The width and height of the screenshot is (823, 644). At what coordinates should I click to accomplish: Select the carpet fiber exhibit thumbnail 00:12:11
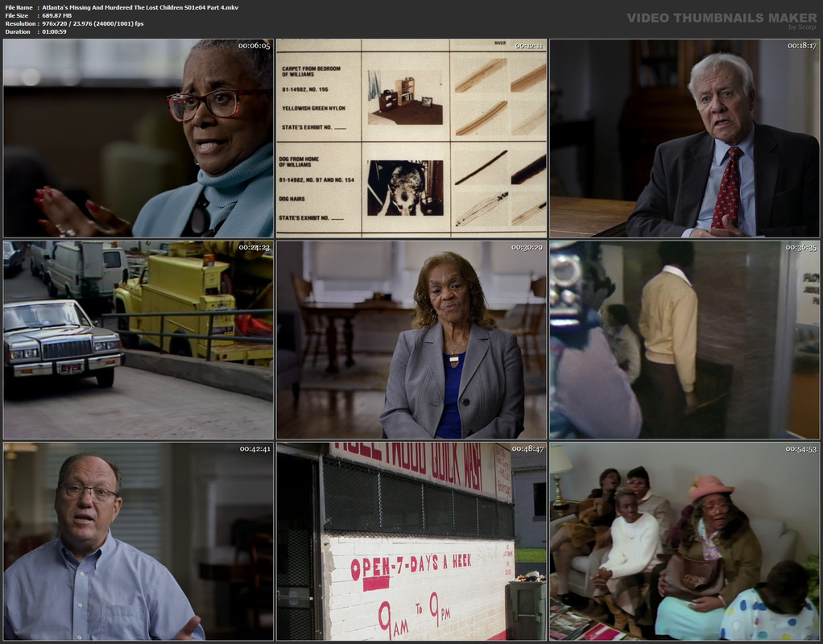[x=411, y=138]
